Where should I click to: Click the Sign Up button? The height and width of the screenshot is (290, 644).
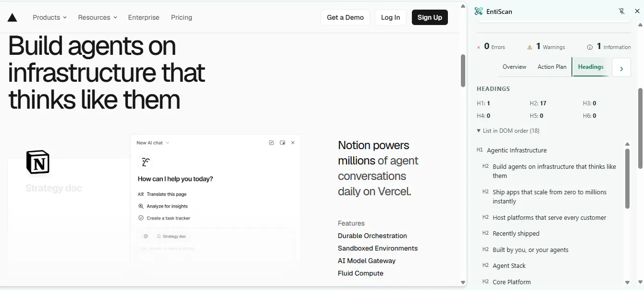(x=430, y=17)
